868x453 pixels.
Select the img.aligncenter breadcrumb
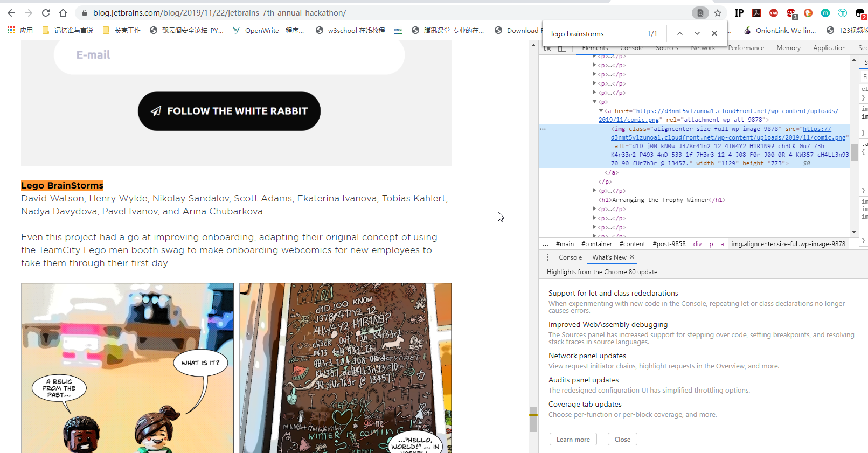coord(788,244)
